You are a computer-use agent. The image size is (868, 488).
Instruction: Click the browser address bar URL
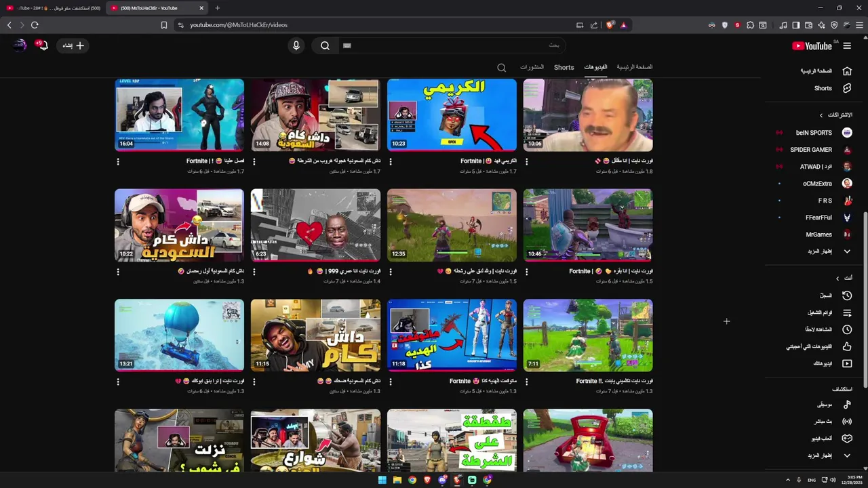click(x=239, y=25)
